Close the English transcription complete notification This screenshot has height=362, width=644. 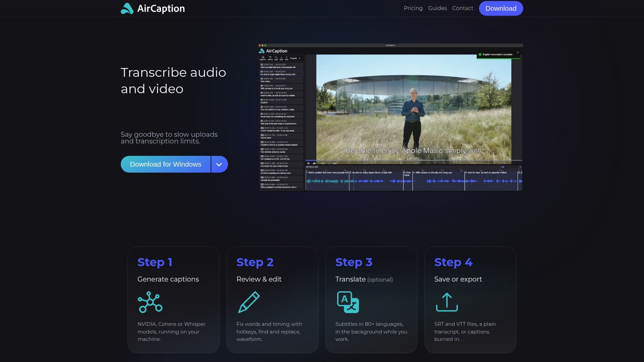pyautogui.click(x=518, y=52)
